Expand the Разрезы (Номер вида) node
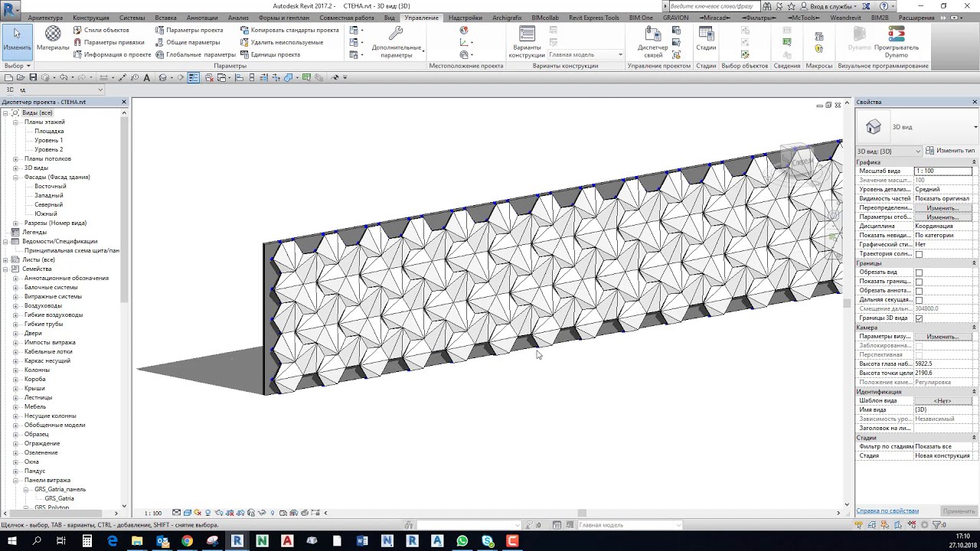This screenshot has width=980, height=551. click(15, 223)
